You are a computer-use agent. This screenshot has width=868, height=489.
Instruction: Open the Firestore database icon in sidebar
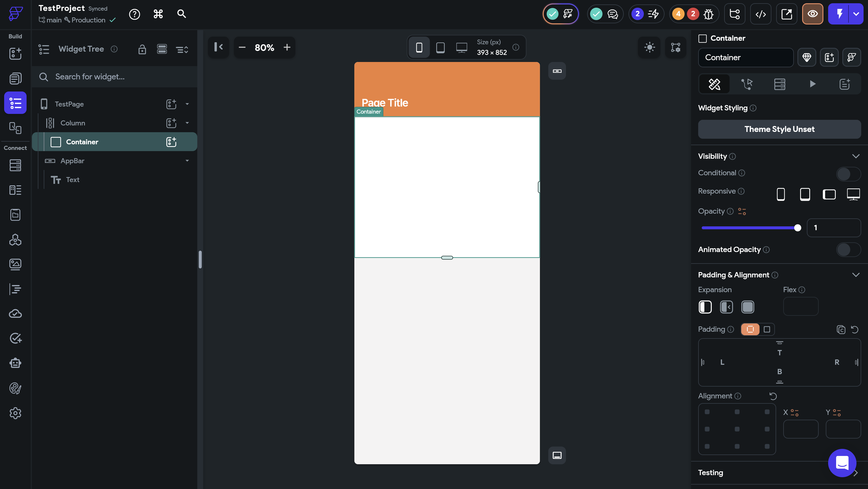click(15, 165)
